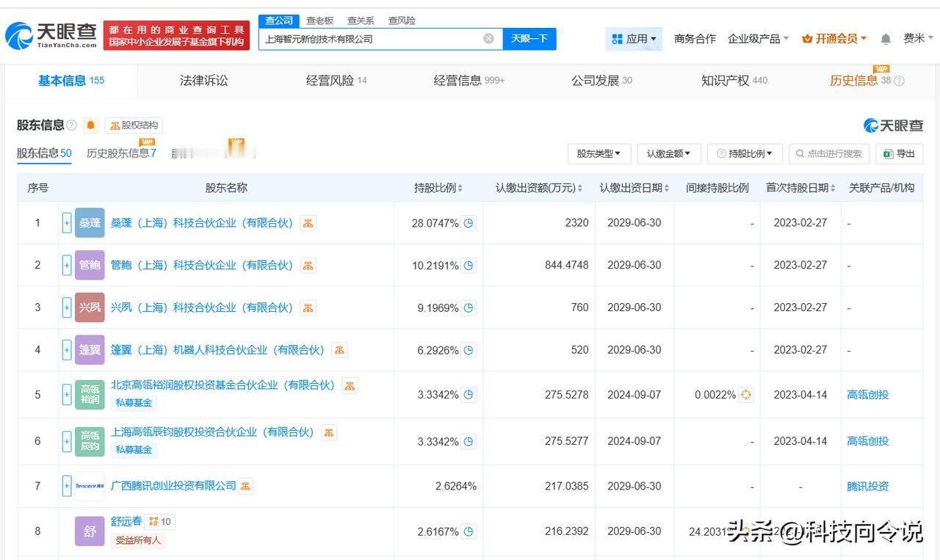
Task: Click the pie chart icon beside 6.2926%
Action: pos(469,351)
